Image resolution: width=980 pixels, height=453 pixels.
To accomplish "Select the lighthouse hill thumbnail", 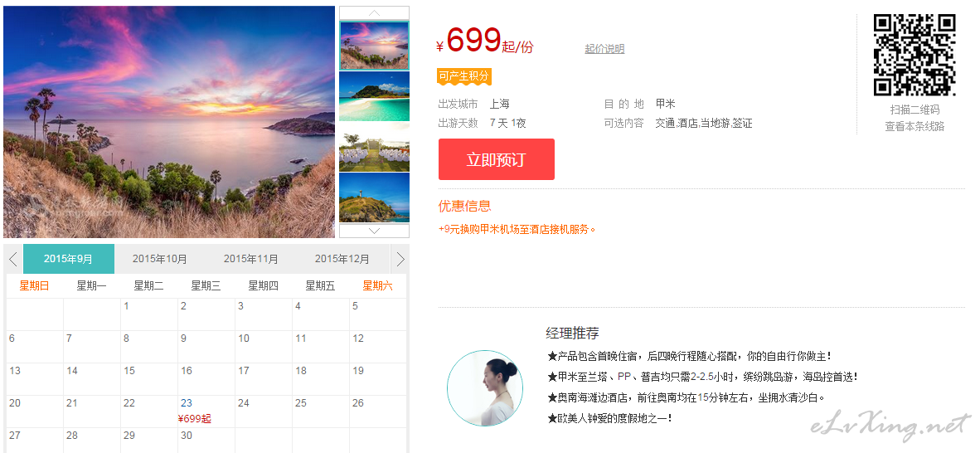I will (x=375, y=197).
